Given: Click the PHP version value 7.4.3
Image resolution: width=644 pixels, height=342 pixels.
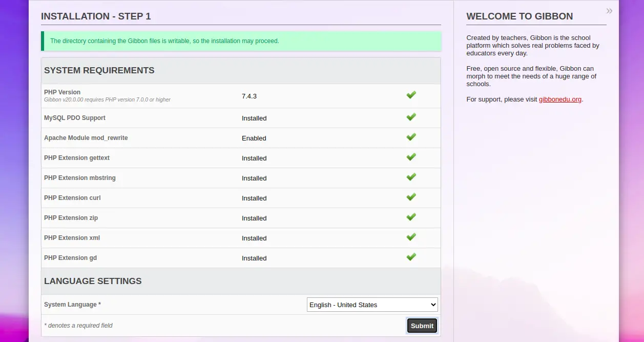Looking at the screenshot, I should click(249, 96).
